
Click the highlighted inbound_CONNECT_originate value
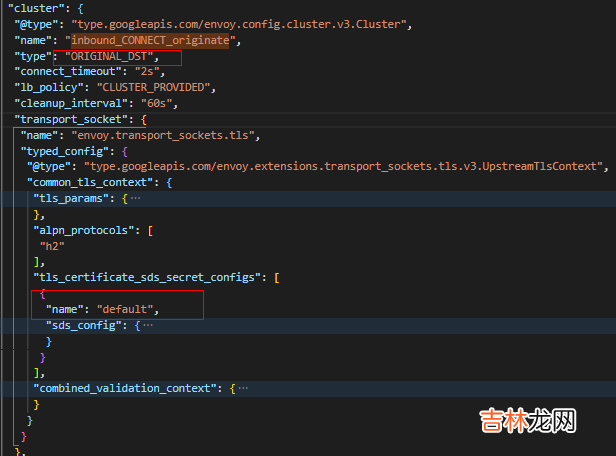tap(152, 40)
